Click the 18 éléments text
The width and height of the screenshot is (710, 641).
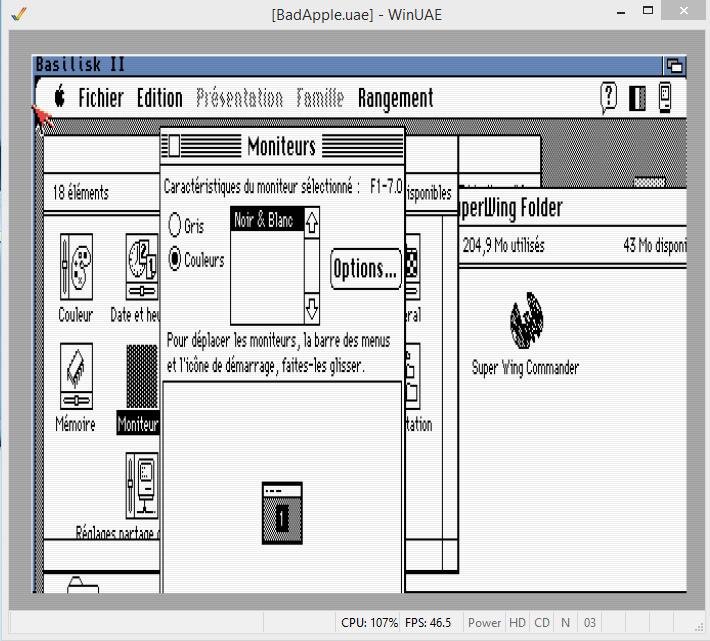[81, 192]
